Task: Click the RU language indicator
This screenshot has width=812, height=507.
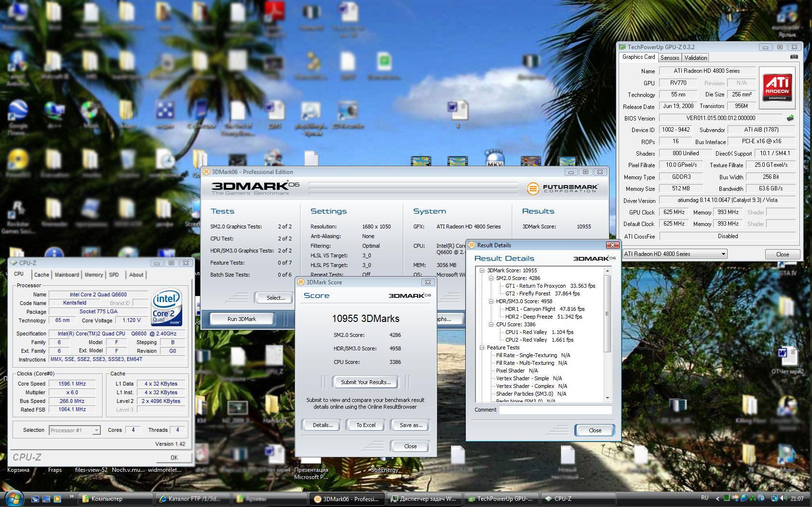Action: [x=704, y=498]
